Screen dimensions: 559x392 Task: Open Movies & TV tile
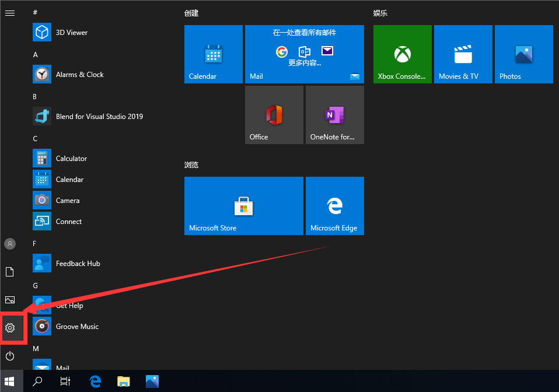pyautogui.click(x=463, y=54)
